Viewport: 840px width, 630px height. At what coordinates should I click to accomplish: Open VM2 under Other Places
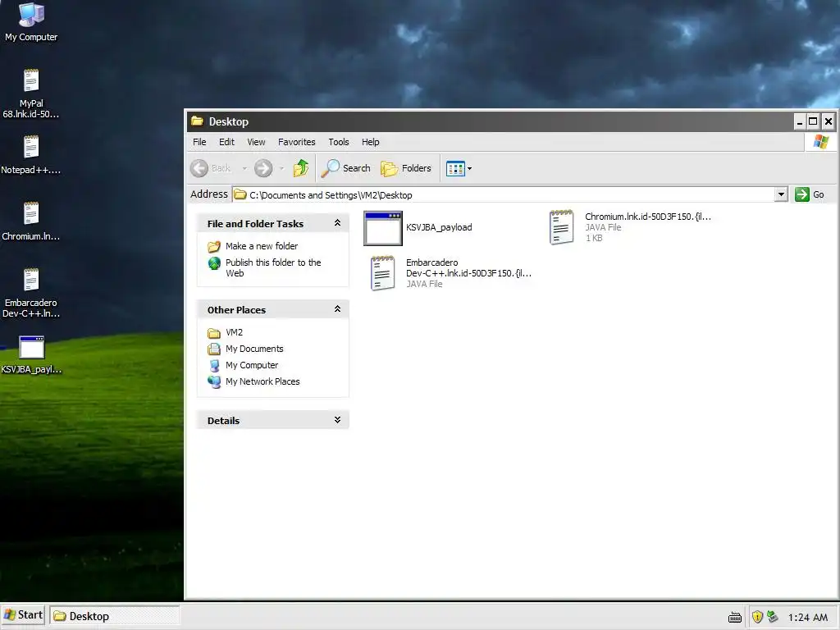(x=234, y=332)
